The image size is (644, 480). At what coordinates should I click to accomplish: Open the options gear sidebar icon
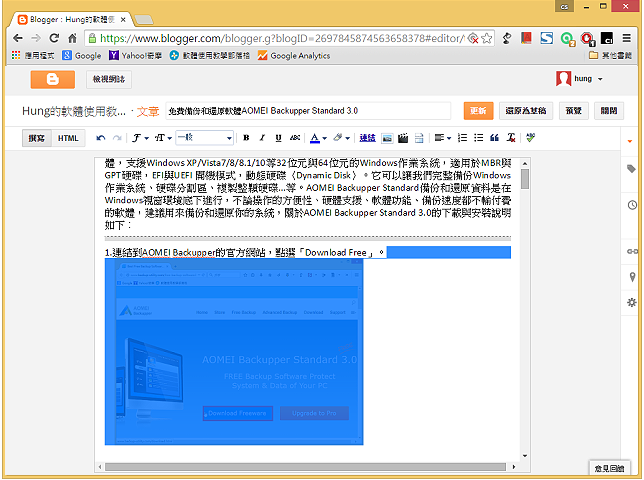pyautogui.click(x=632, y=303)
